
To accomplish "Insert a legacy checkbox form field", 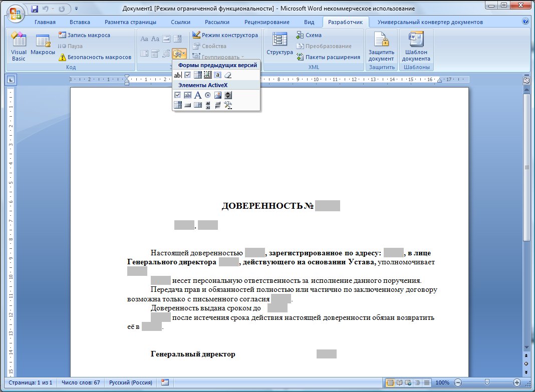I will coord(188,75).
